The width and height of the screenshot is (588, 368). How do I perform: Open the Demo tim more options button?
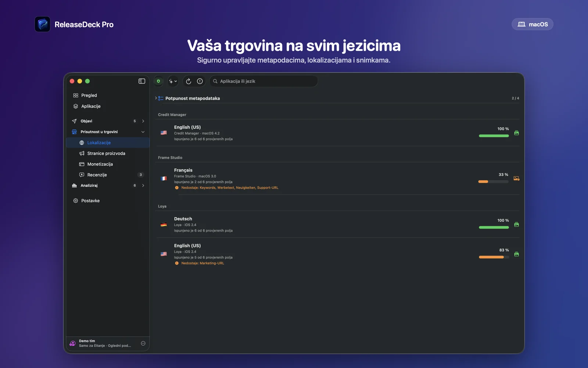click(x=143, y=343)
